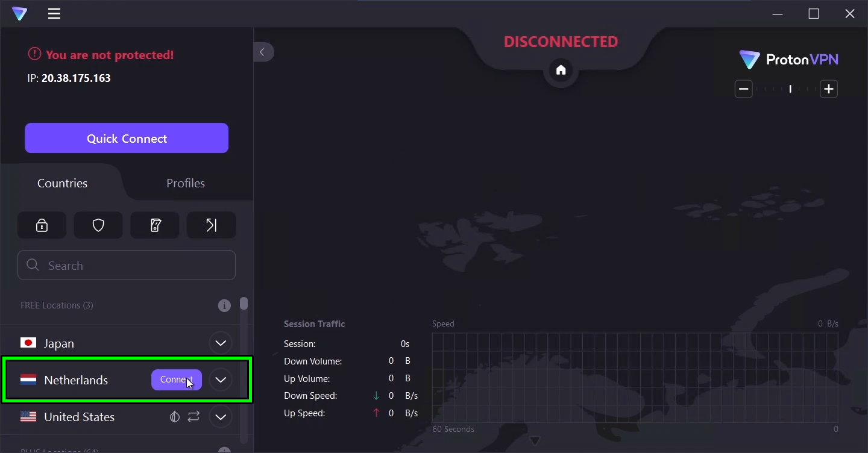Click the Japan flag icon
868x453 pixels.
click(x=28, y=343)
